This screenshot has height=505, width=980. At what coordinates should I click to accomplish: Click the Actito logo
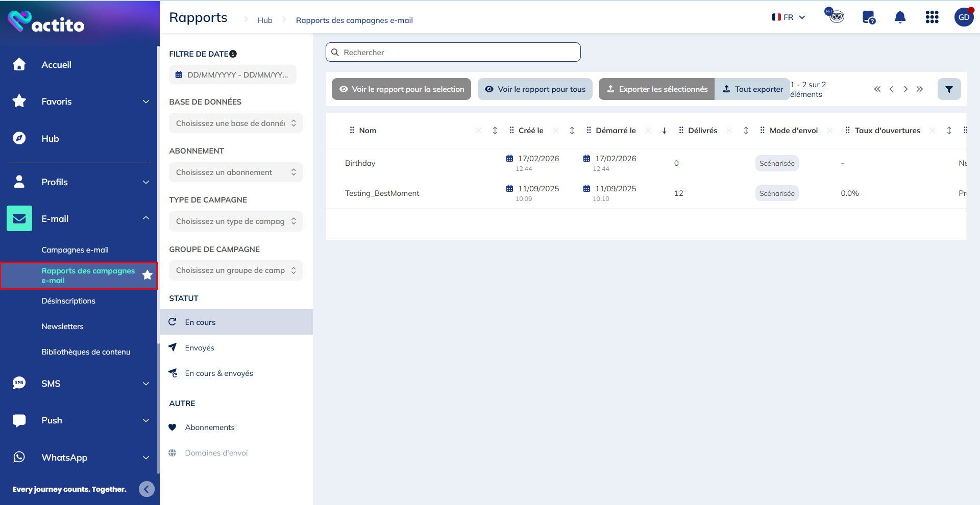pos(46,22)
